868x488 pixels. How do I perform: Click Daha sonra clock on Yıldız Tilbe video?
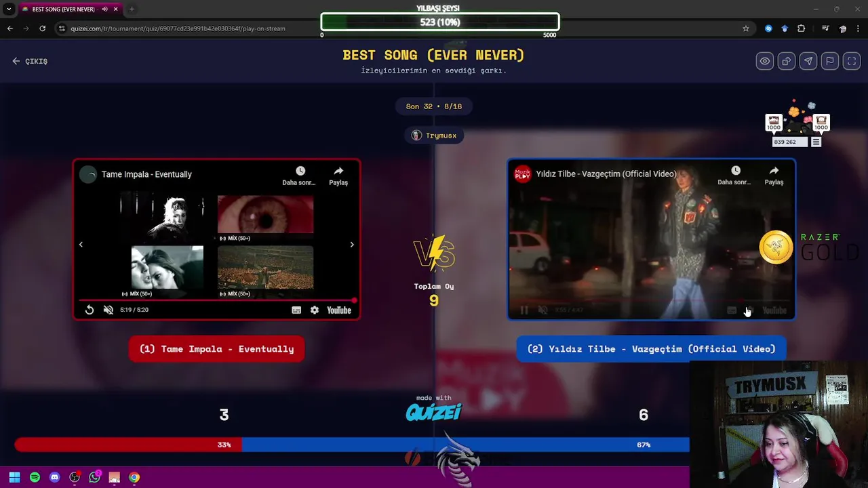pyautogui.click(x=735, y=175)
